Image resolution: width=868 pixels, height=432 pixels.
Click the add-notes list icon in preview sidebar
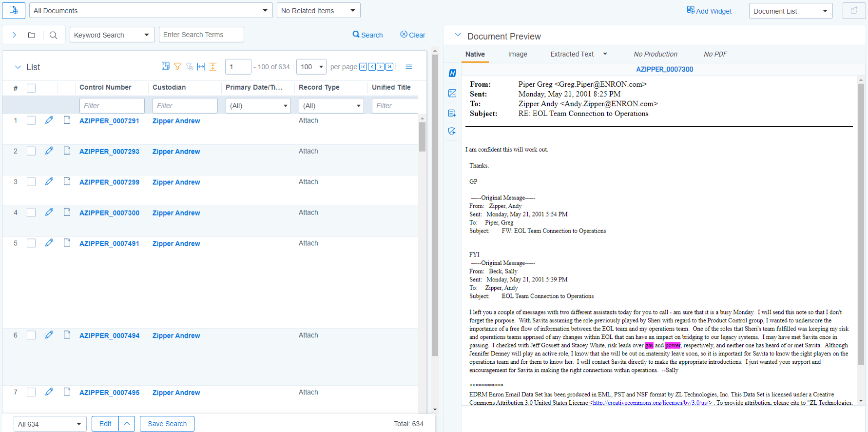pos(452,113)
